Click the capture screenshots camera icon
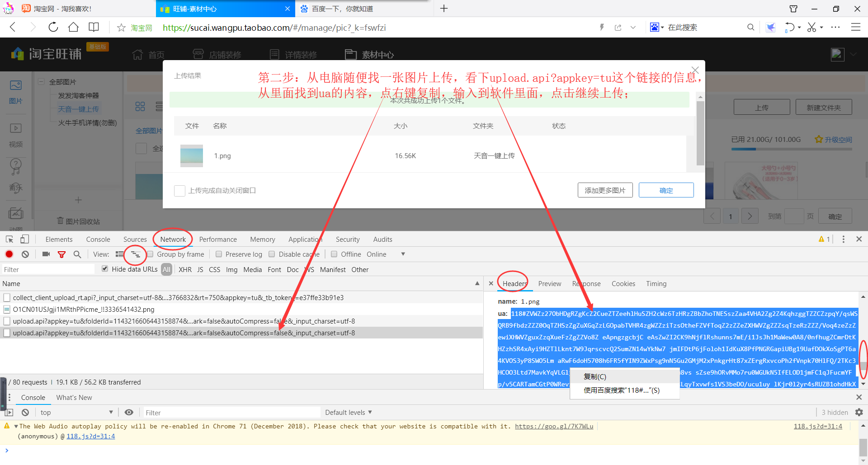 point(46,254)
